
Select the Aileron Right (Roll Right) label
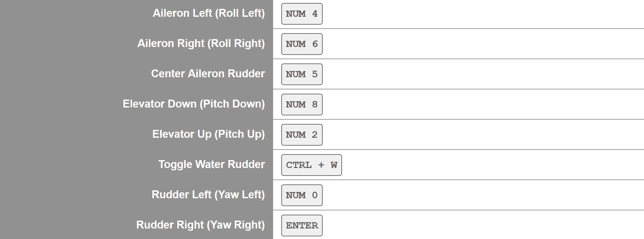click(x=201, y=43)
